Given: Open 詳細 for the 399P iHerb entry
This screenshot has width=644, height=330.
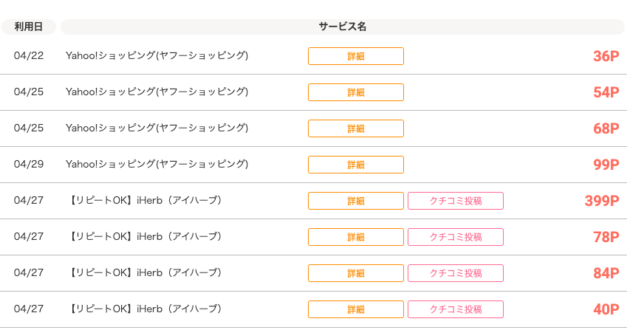Looking at the screenshot, I should tap(355, 201).
